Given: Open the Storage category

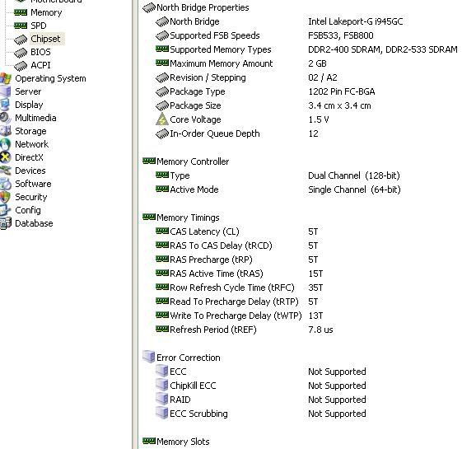Looking at the screenshot, I should click(x=30, y=131).
